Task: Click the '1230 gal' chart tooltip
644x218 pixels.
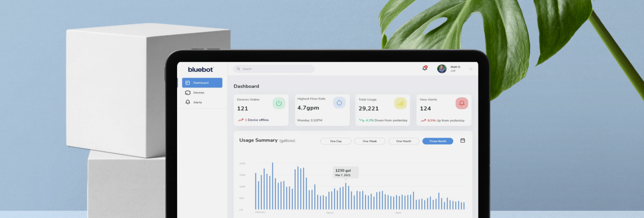Action: click(346, 172)
